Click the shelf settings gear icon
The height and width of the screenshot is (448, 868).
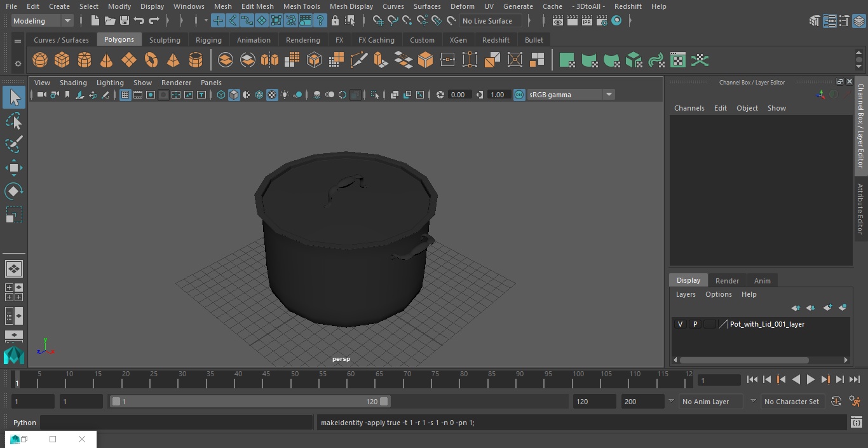(x=18, y=63)
